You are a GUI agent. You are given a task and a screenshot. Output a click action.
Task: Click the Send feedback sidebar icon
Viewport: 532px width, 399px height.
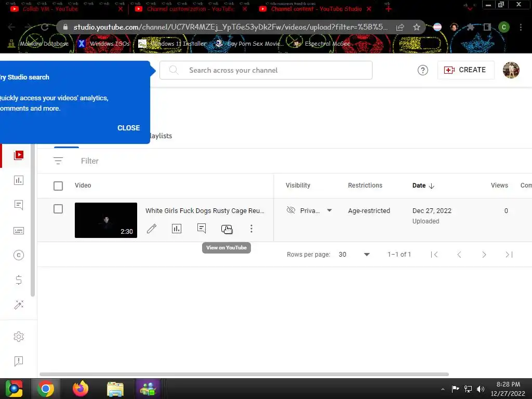coord(19,362)
